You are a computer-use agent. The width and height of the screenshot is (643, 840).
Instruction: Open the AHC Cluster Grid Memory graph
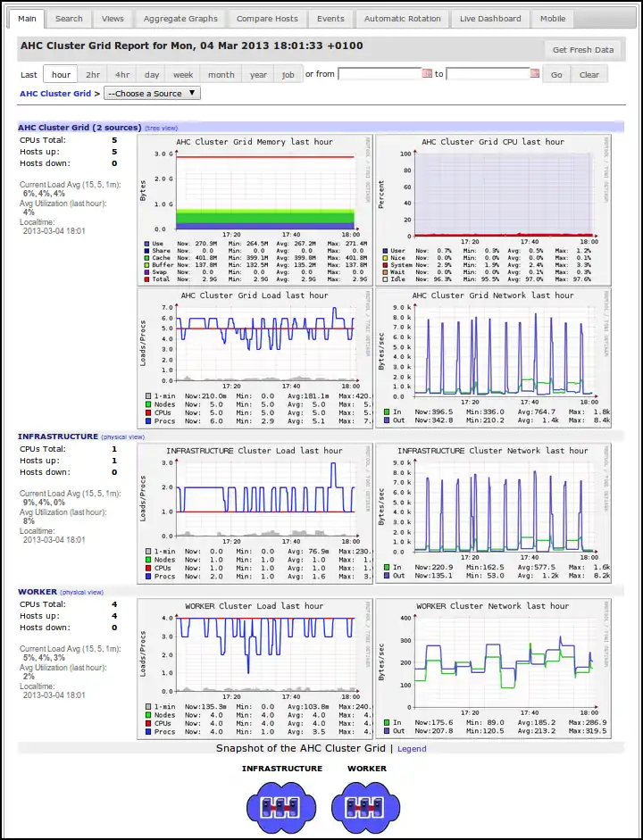click(255, 209)
